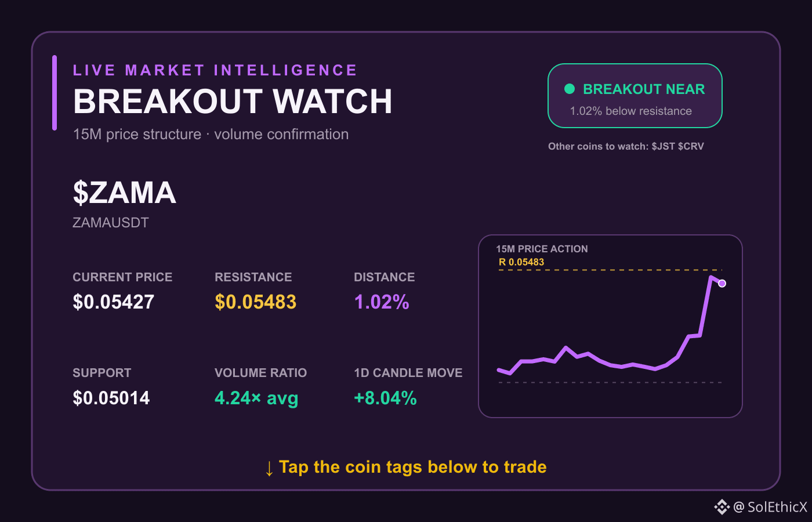This screenshot has height=522, width=812.
Task: Click the down arrow before Tap the coin tags
Action: (269, 468)
